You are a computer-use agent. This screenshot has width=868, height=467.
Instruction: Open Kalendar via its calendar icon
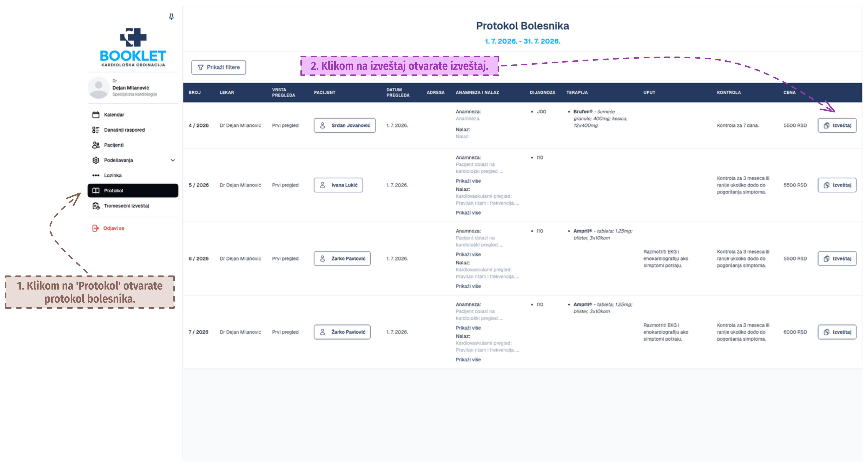coord(96,115)
